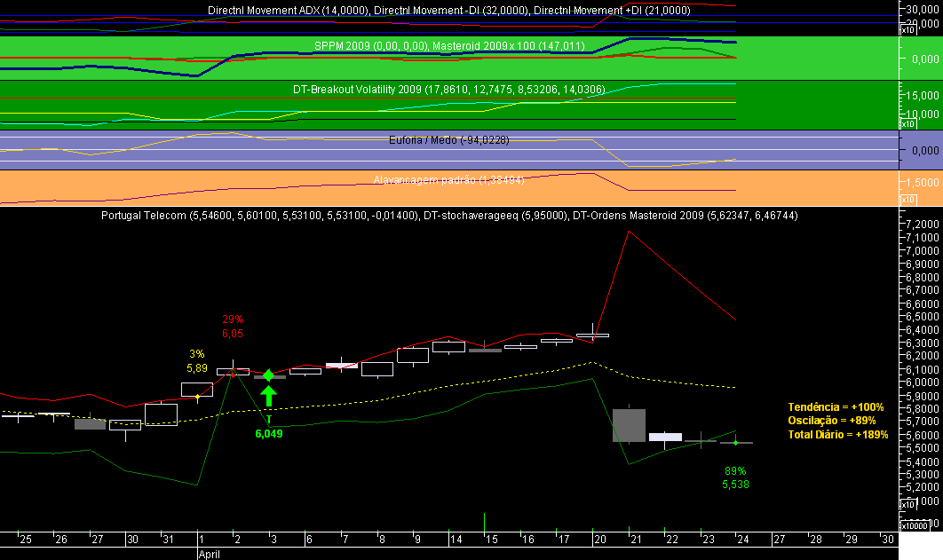The width and height of the screenshot is (943, 560).
Task: Click the 'Total Diário = +189%' text
Action: [x=837, y=434]
